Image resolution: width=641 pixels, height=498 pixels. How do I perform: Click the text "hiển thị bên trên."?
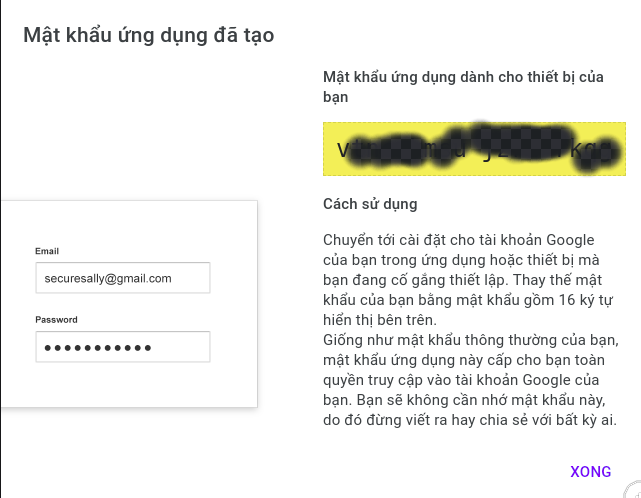[x=381, y=320]
